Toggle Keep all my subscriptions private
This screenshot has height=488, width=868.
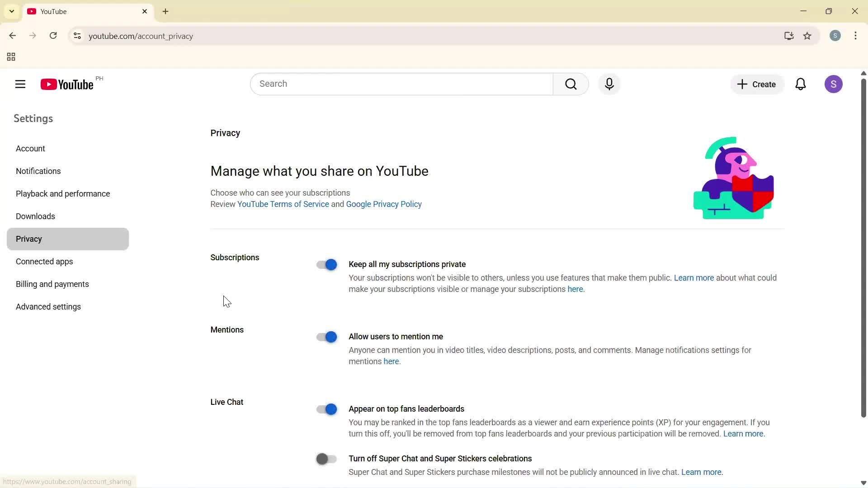point(327,265)
